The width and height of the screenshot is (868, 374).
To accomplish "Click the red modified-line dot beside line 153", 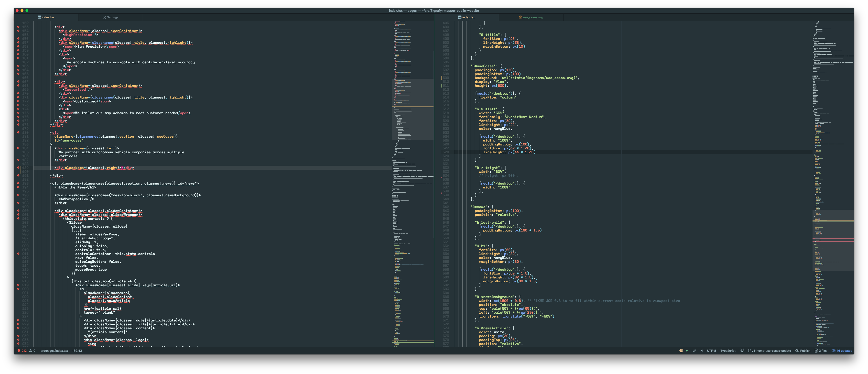I will 19,27.
